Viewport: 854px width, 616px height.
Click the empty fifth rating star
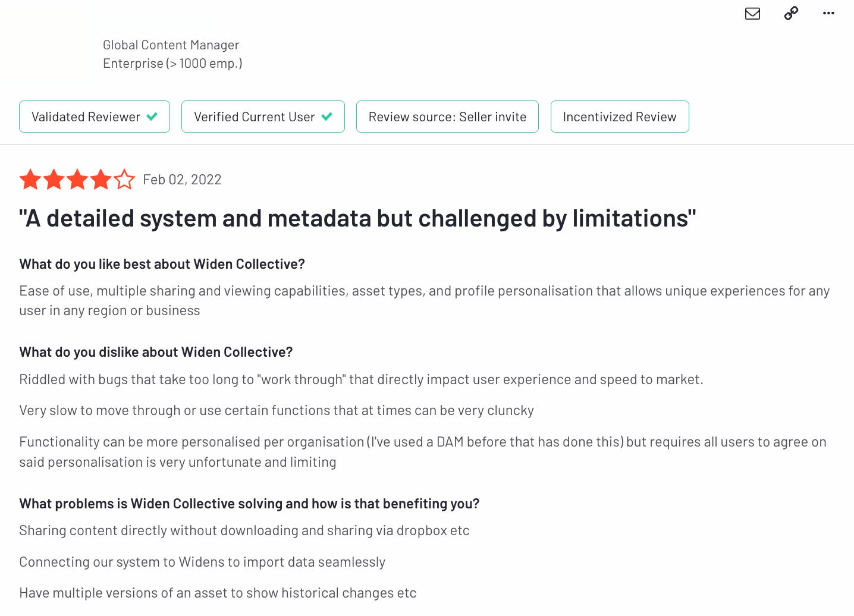point(124,180)
